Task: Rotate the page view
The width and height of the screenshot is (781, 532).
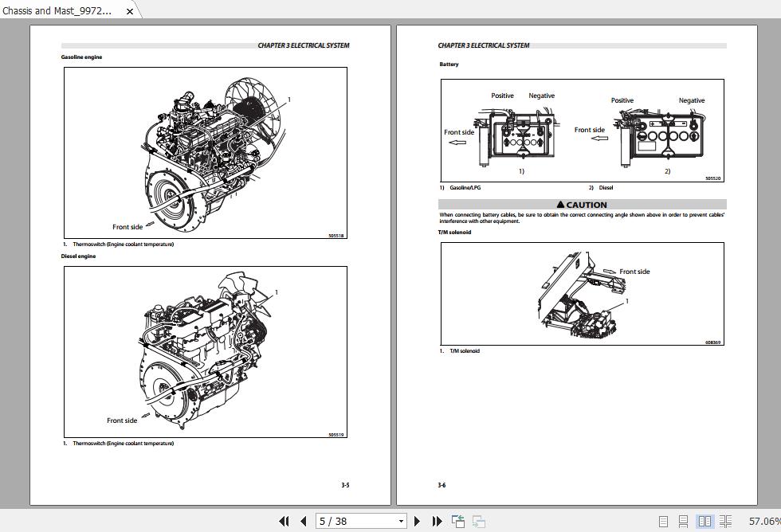Action: click(458, 521)
